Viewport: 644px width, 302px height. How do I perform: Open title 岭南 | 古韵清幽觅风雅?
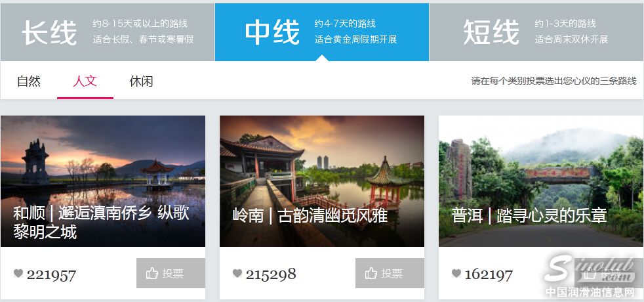(x=310, y=216)
